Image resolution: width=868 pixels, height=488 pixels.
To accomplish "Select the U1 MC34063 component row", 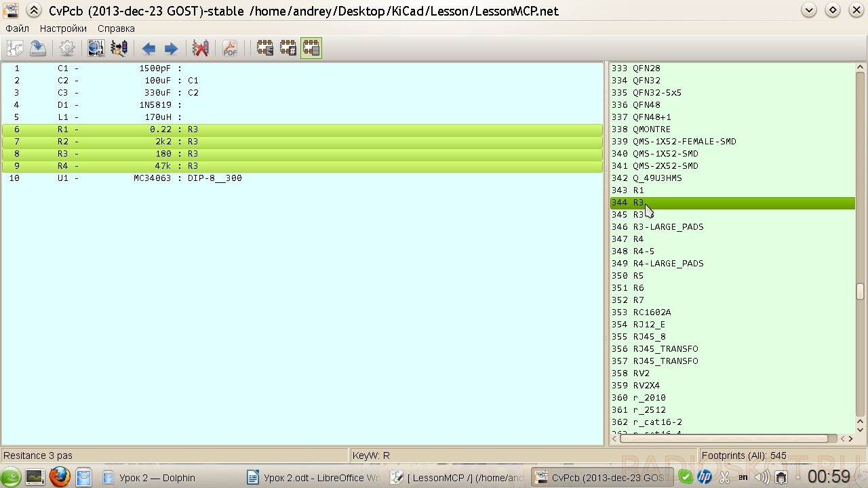I will pyautogui.click(x=302, y=178).
